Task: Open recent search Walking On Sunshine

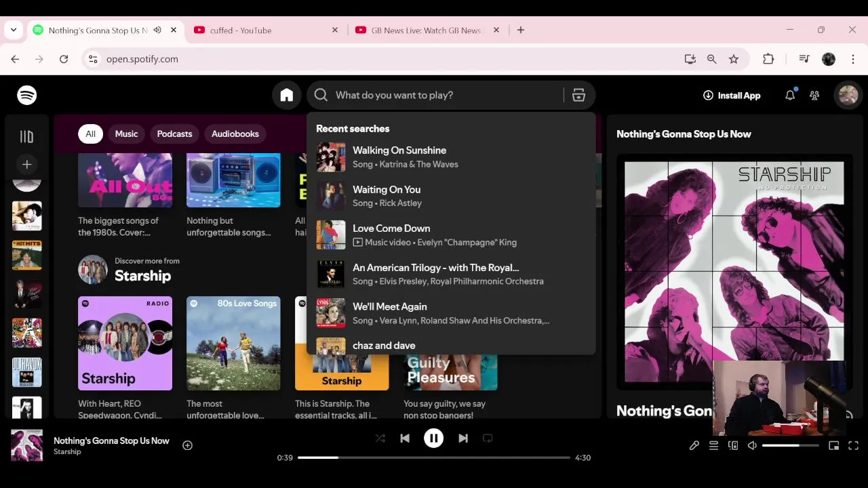Action: pyautogui.click(x=451, y=157)
